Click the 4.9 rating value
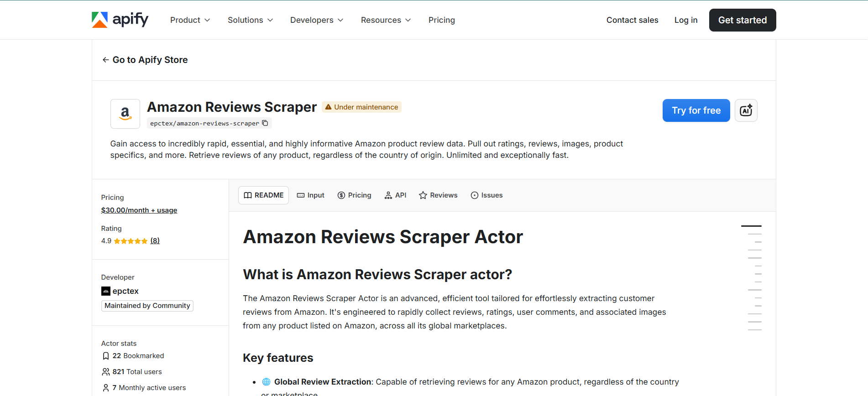Screen dimensions: 868x396 click(106, 241)
